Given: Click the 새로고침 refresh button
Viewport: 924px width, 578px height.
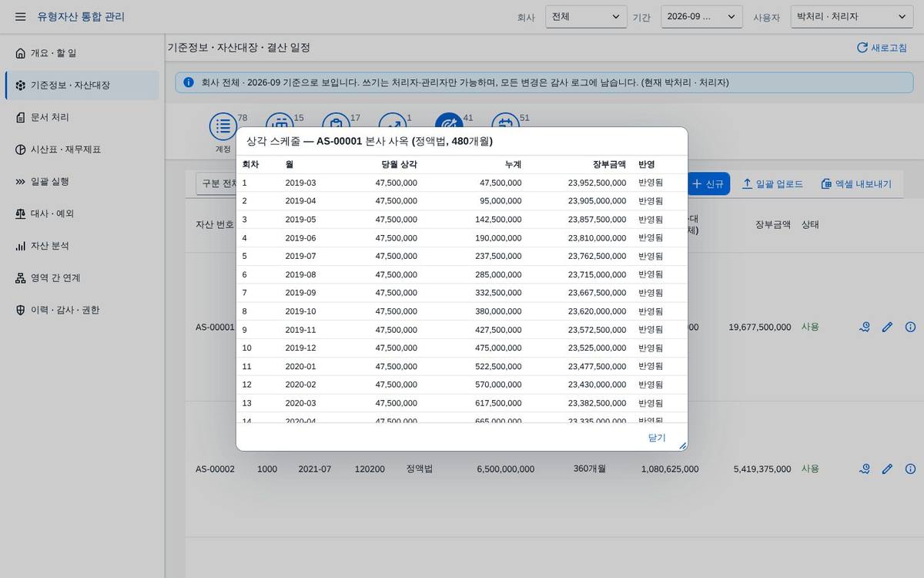Looking at the screenshot, I should (882, 48).
